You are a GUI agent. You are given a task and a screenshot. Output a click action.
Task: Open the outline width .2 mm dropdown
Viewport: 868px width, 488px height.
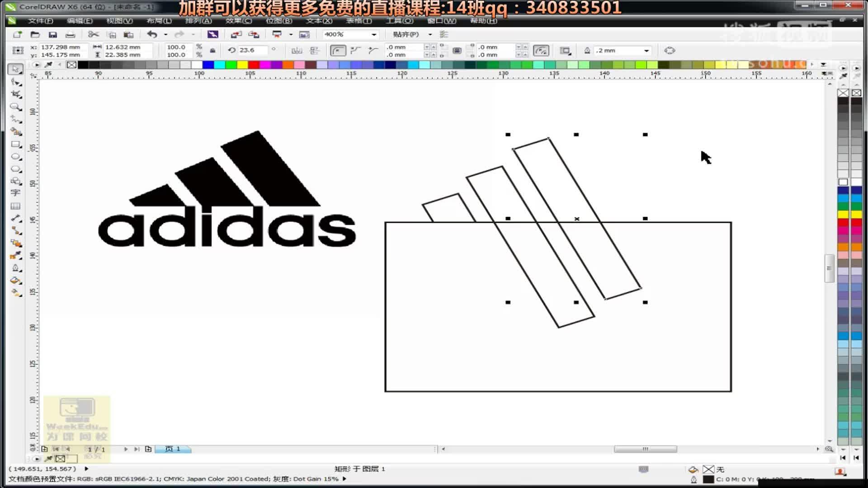pos(646,51)
